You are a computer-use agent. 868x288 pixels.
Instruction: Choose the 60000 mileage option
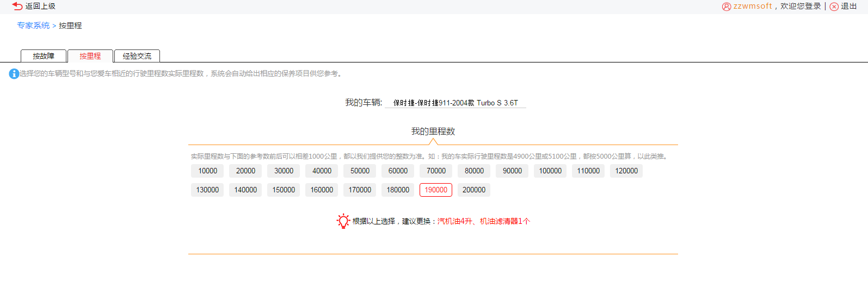(398, 171)
